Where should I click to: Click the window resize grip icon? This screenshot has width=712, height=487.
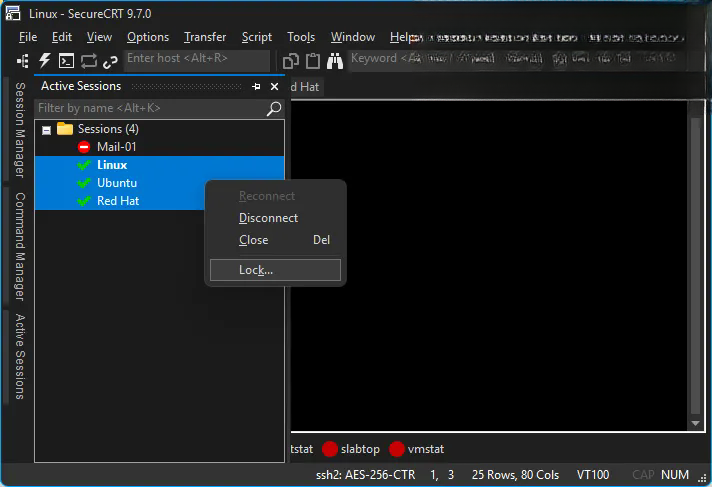(703, 478)
